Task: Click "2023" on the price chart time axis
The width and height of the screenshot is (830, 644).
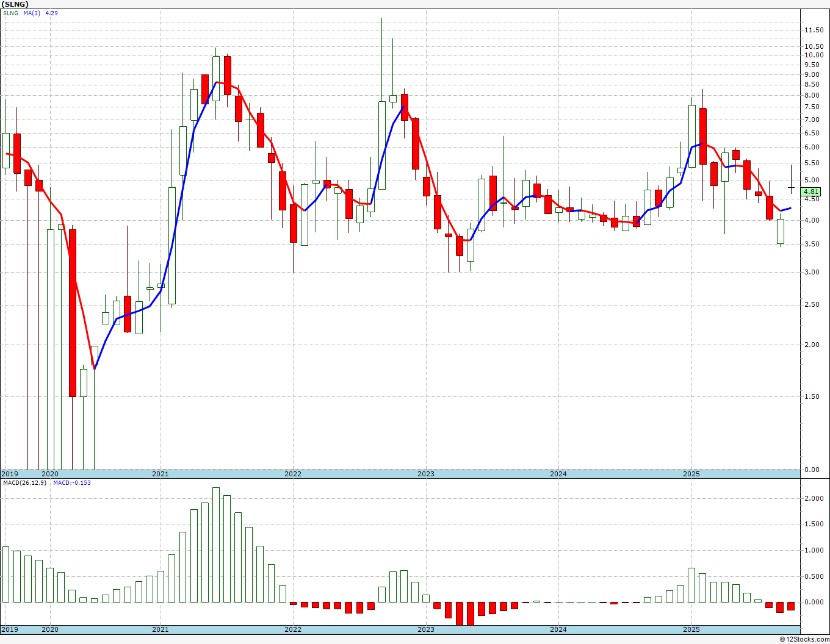Action: click(426, 474)
